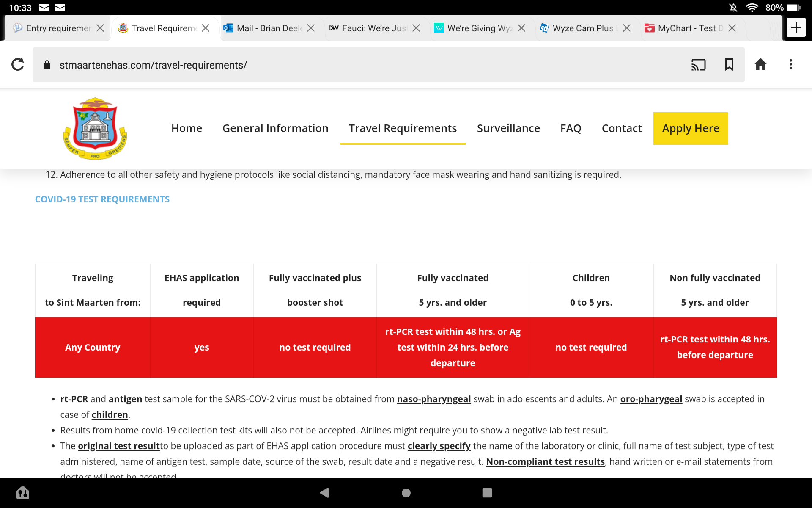Click Non-compliant test results underlined text

click(x=546, y=462)
